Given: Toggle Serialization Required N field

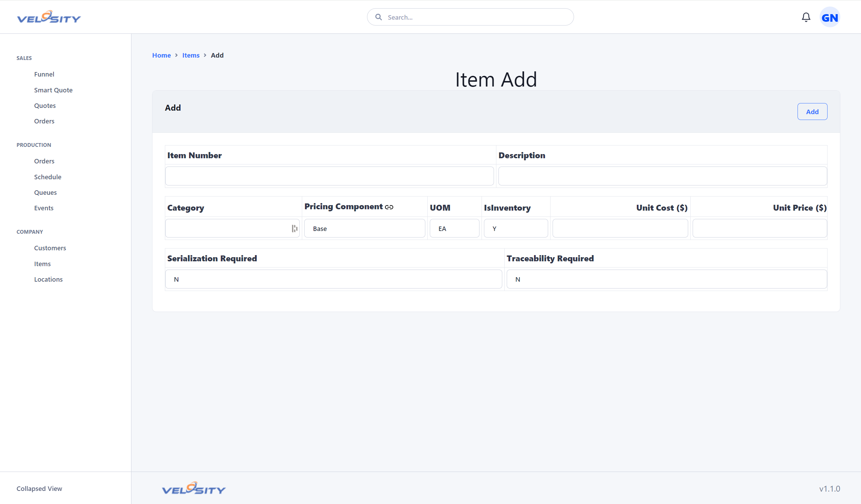Looking at the screenshot, I should point(333,279).
